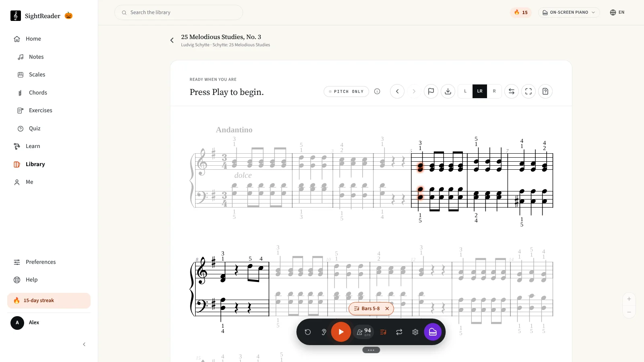
Task: Focus the Search the library field
Action: pyautogui.click(x=179, y=12)
